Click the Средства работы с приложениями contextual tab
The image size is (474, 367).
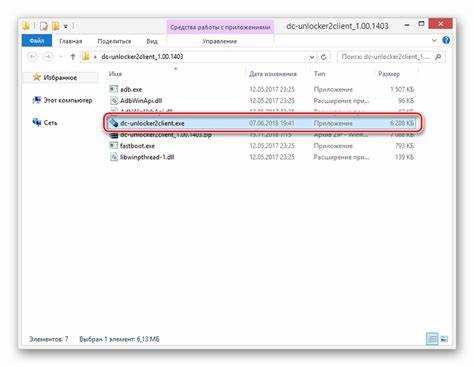point(220,27)
